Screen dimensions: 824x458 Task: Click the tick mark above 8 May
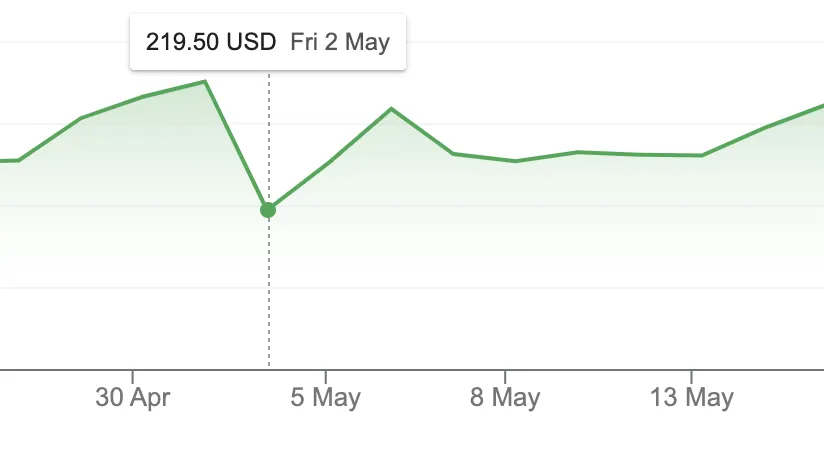tap(504, 377)
